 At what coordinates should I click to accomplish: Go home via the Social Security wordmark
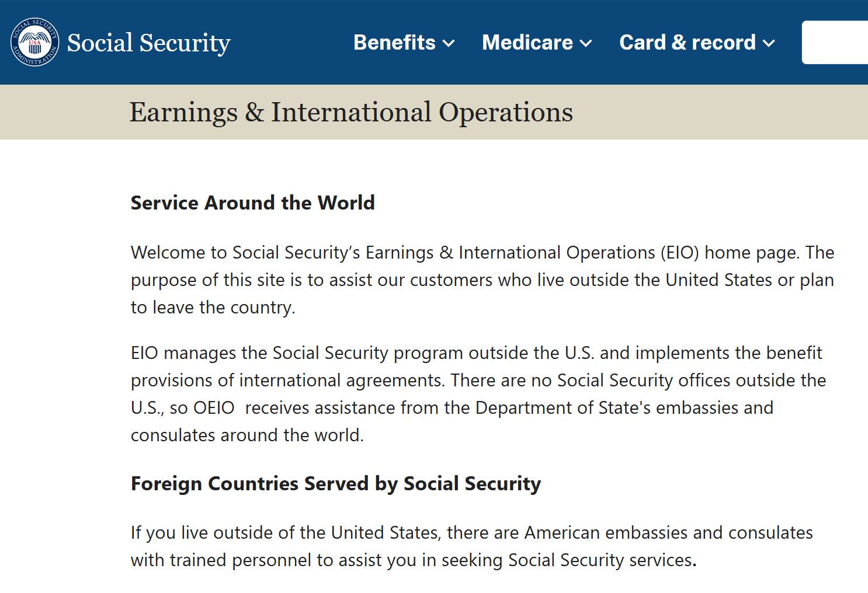pos(149,43)
